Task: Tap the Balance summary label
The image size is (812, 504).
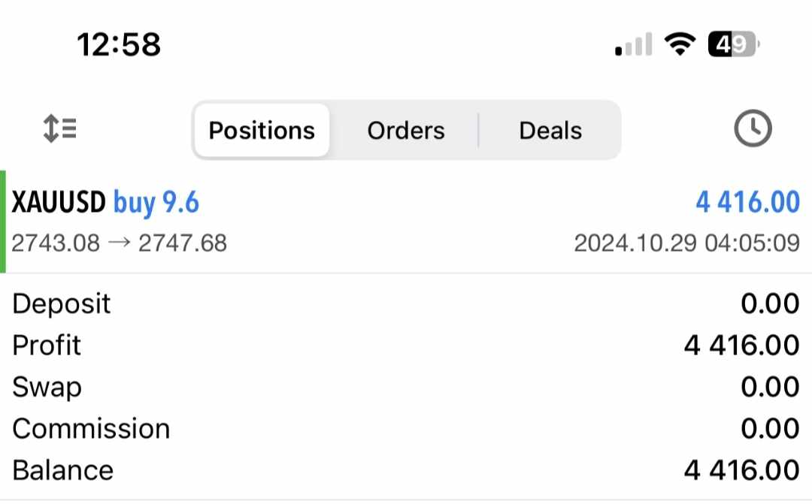Action: [63, 471]
